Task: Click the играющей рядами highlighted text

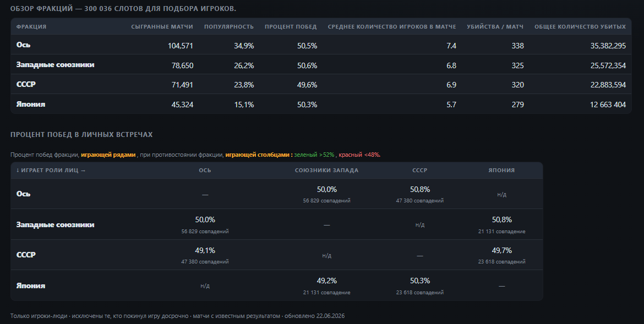Action: point(108,155)
